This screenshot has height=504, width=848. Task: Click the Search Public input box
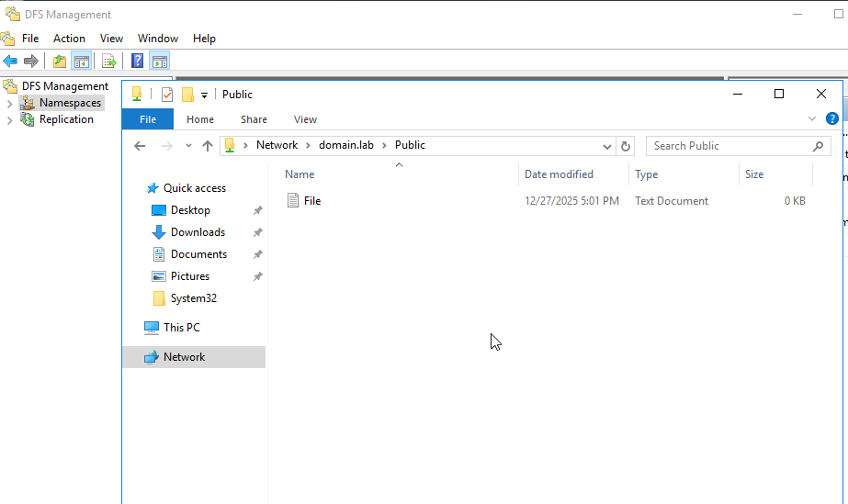(x=729, y=146)
